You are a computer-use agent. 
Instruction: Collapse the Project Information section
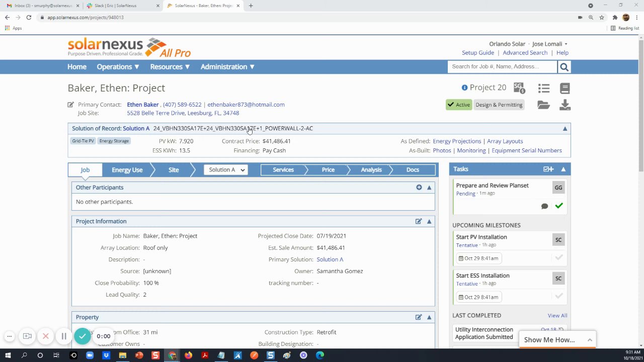tap(429, 221)
